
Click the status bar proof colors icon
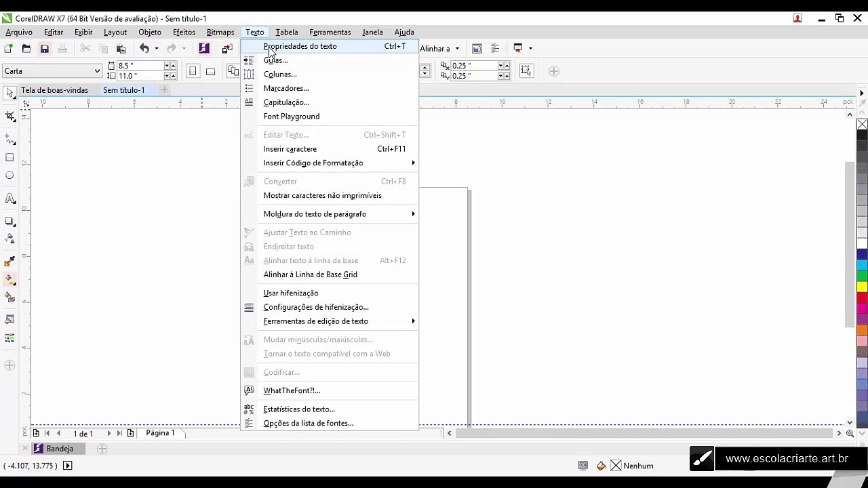click(583, 466)
